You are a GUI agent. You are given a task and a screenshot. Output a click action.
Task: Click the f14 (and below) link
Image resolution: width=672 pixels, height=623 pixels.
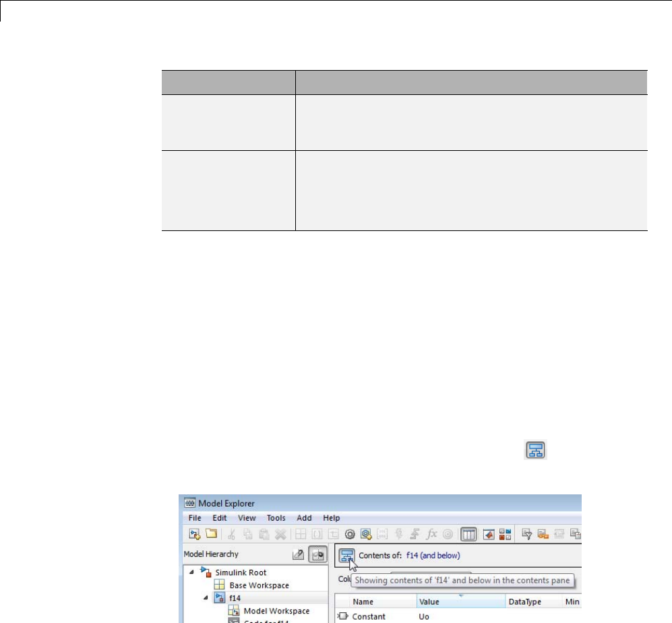click(x=433, y=556)
